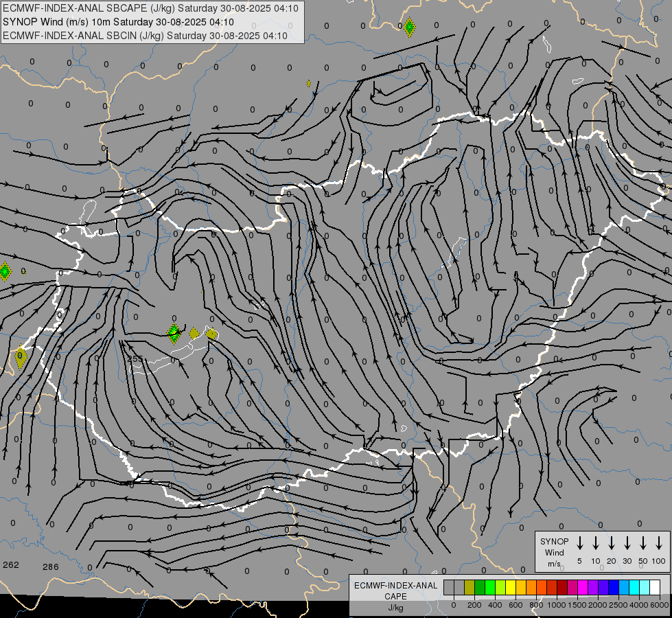The width and height of the screenshot is (672, 618).
Task: Select the dark red CAPE legend swatch
Action: 562,587
